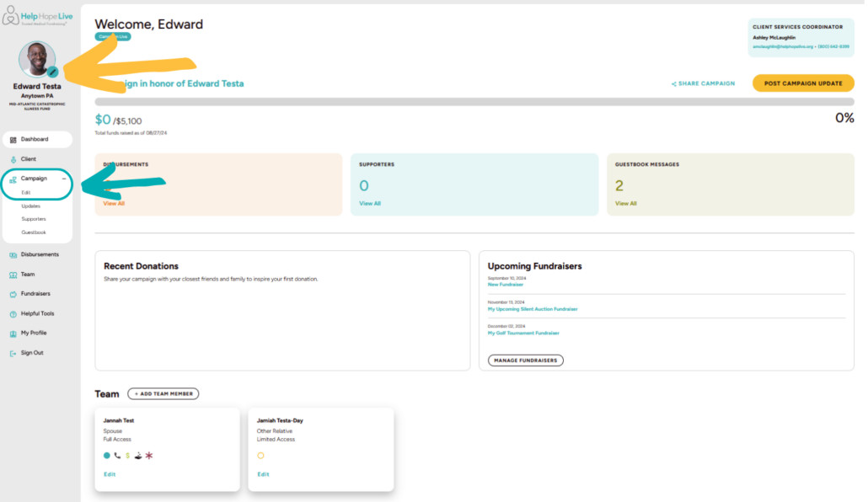Click the Helpful Tools question icon
868x502 pixels.
click(13, 314)
